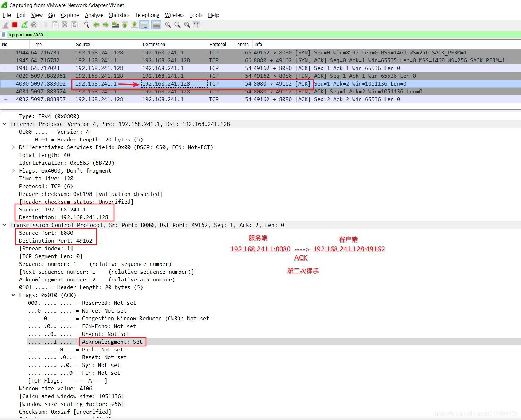Image resolution: width=521 pixels, height=420 pixels.
Task: Go forward to next packet arrow
Action: 106,25
